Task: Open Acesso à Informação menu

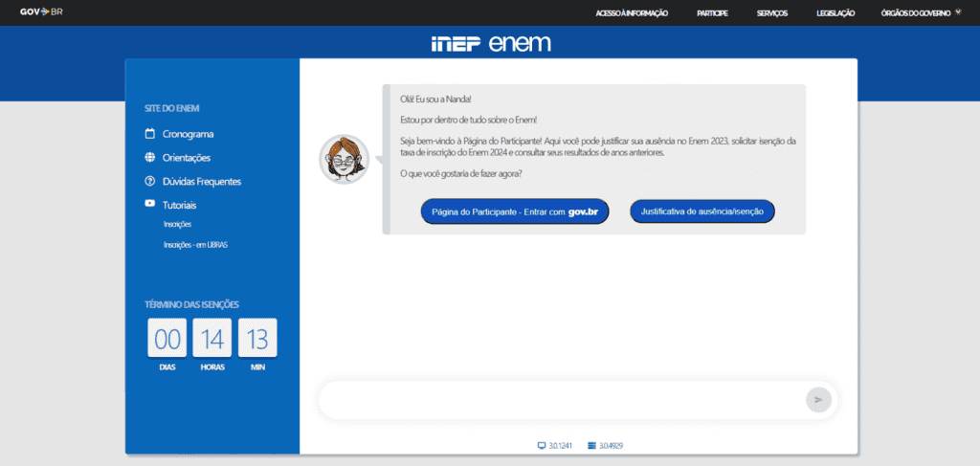Action: click(632, 13)
